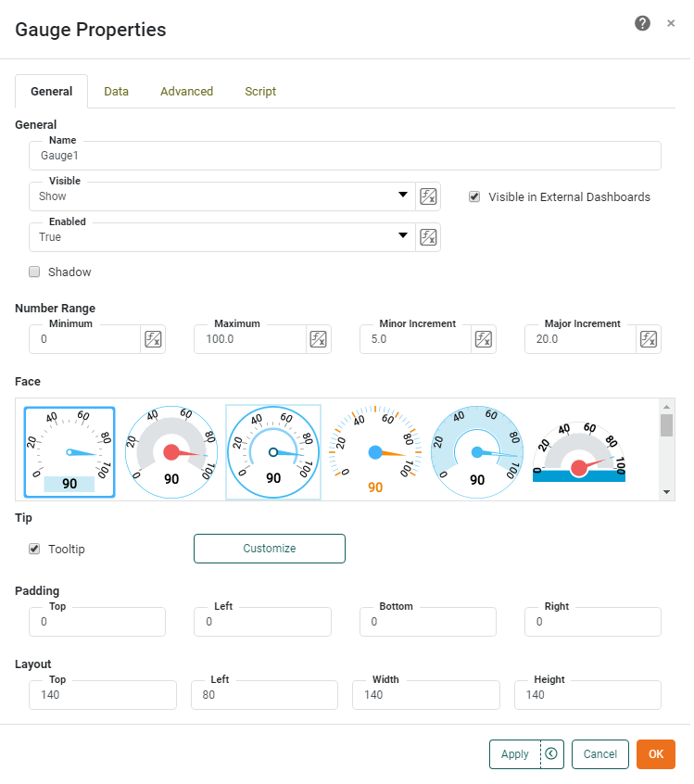The width and height of the screenshot is (694, 784).
Task: Click the fx binding icon for Maximum
Action: [318, 339]
